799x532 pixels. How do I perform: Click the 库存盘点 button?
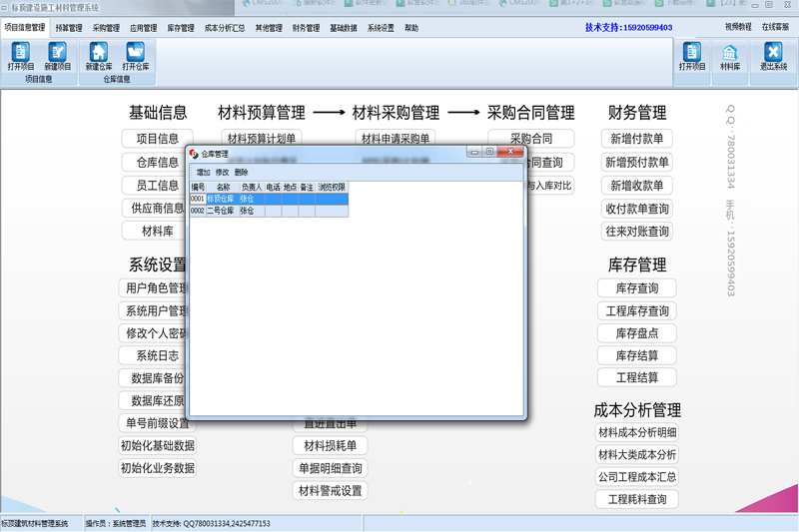coord(636,333)
